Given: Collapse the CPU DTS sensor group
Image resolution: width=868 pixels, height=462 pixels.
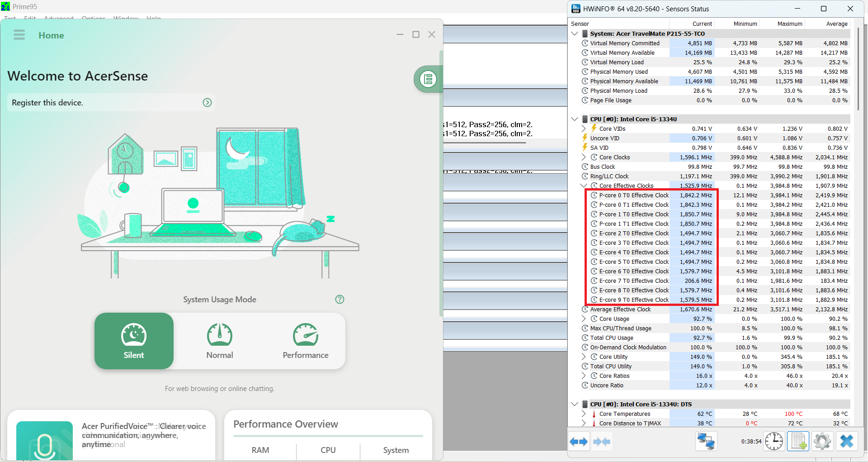Looking at the screenshot, I should [x=575, y=404].
